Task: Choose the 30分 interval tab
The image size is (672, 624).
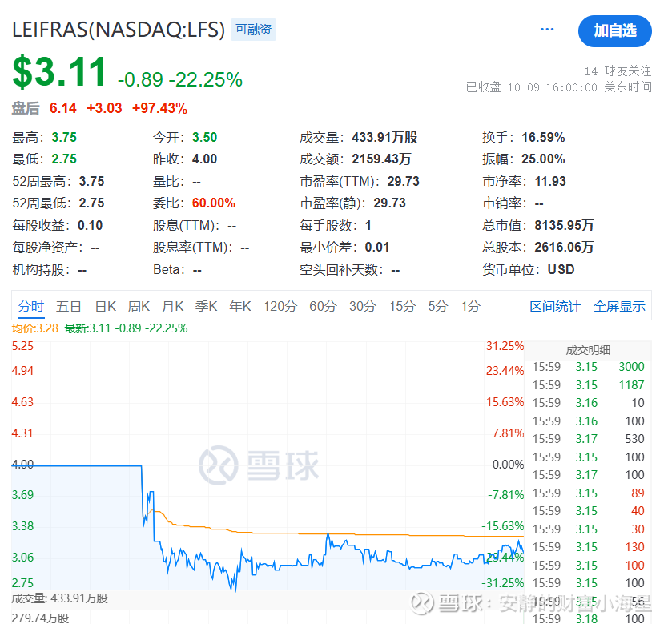Action: click(x=363, y=307)
